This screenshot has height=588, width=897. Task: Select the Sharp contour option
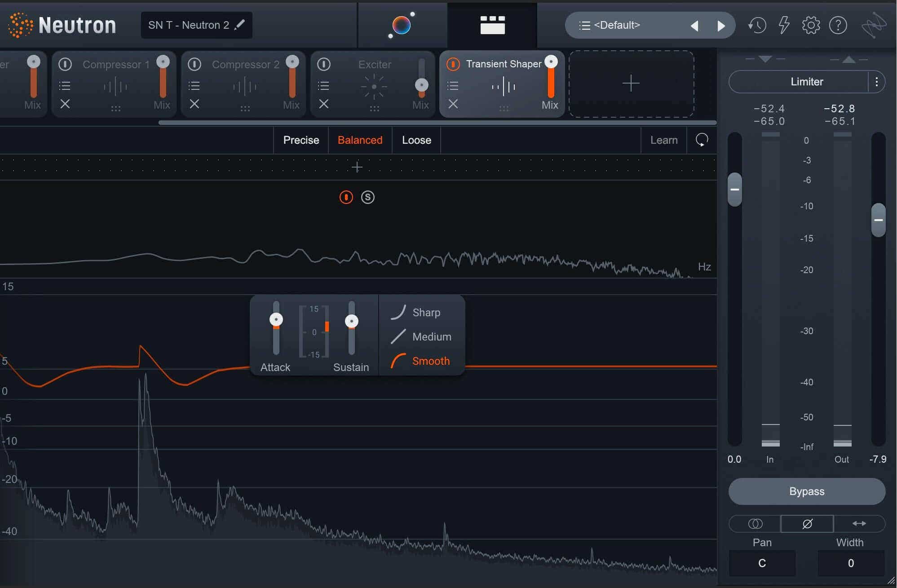point(415,312)
